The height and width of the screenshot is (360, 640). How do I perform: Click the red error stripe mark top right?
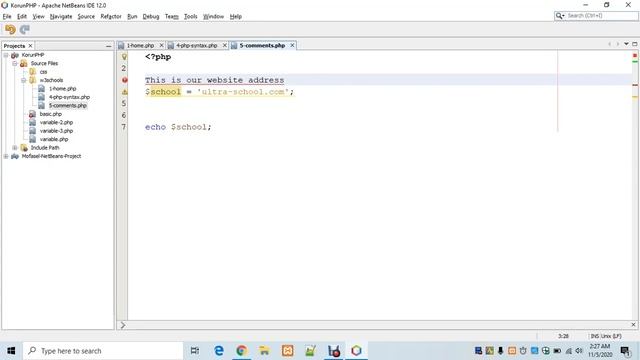point(635,55)
